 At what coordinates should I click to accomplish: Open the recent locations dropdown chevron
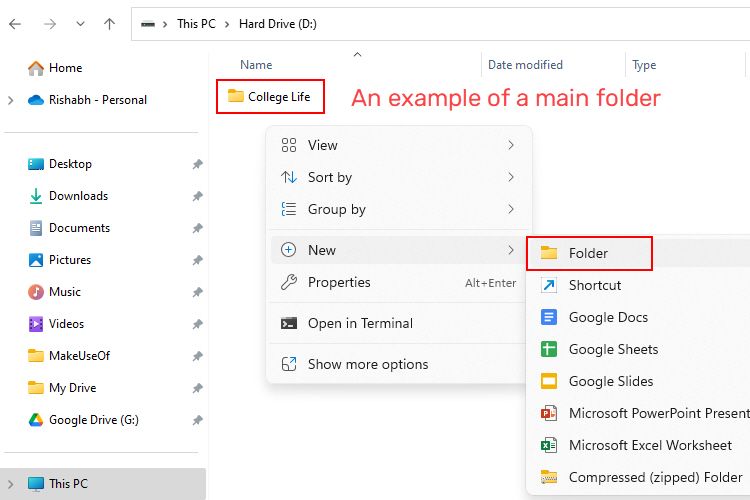click(x=79, y=23)
